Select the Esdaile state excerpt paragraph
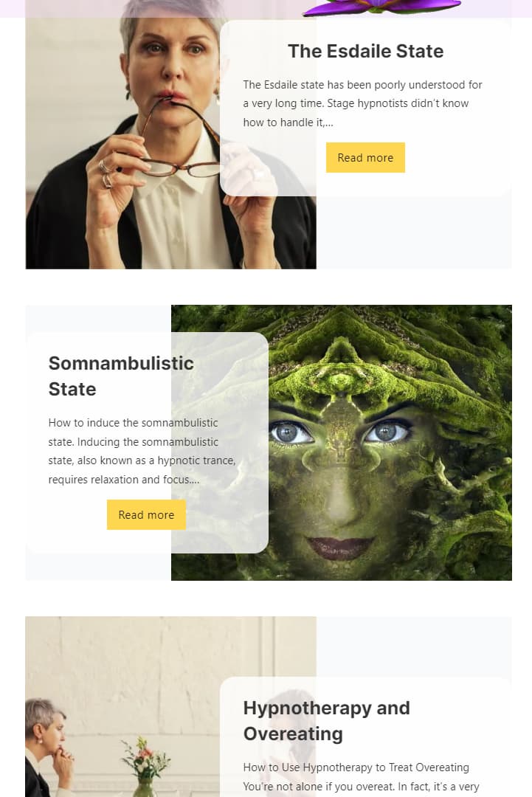532x797 pixels. tap(362, 103)
